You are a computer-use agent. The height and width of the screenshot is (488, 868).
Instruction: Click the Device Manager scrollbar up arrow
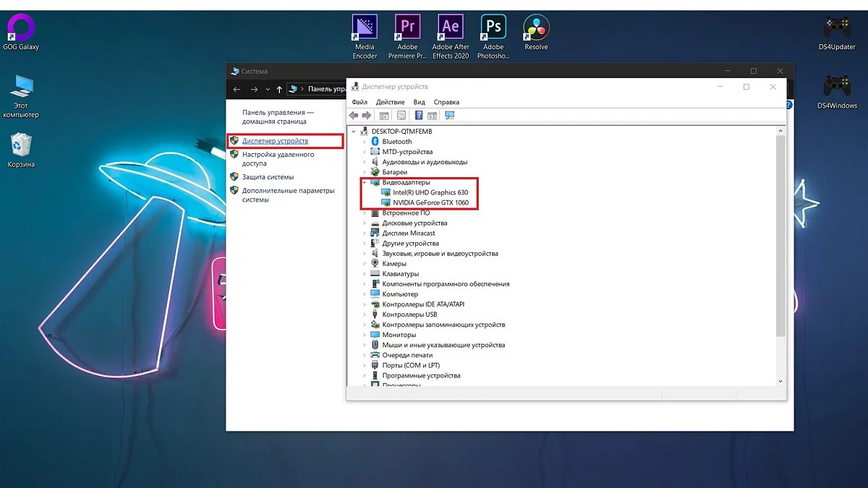780,131
